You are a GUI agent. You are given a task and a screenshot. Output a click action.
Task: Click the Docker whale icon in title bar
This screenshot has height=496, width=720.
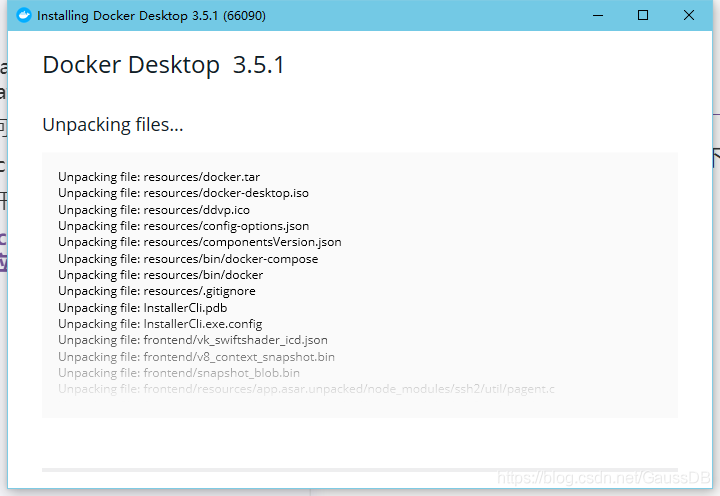[x=23, y=15]
